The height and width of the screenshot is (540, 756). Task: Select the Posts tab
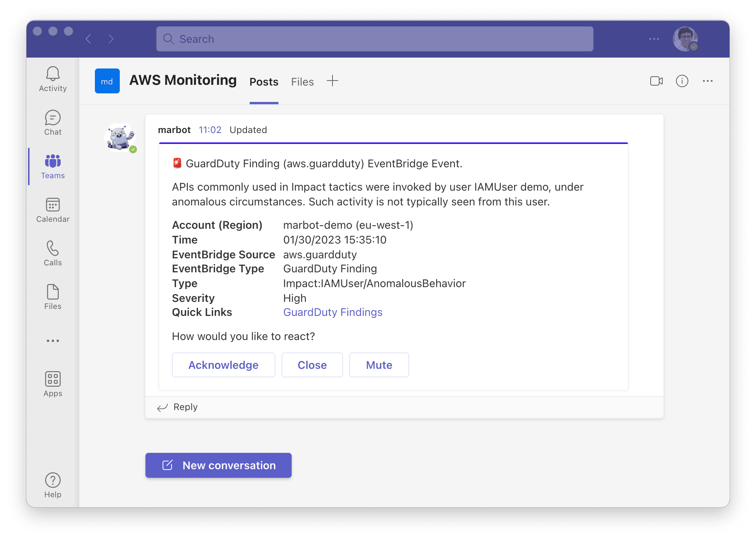coord(264,82)
